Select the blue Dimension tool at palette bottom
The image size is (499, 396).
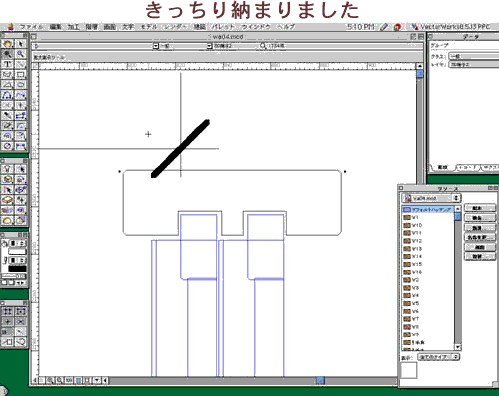coord(21,146)
